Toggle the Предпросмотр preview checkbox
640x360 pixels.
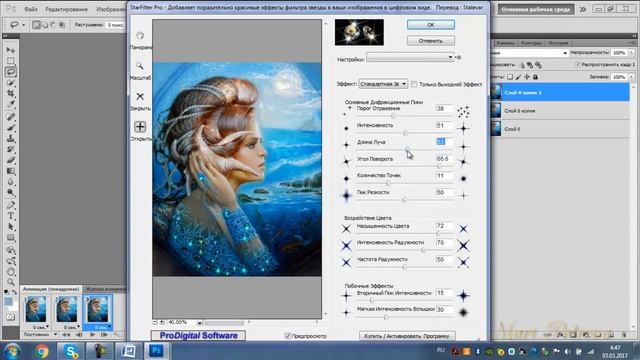[288, 336]
